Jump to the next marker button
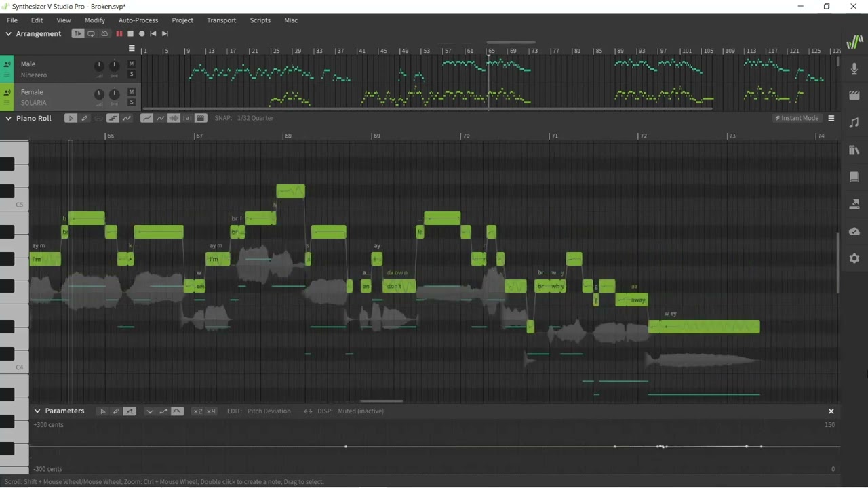Image resolution: width=868 pixels, height=488 pixels. click(x=165, y=33)
